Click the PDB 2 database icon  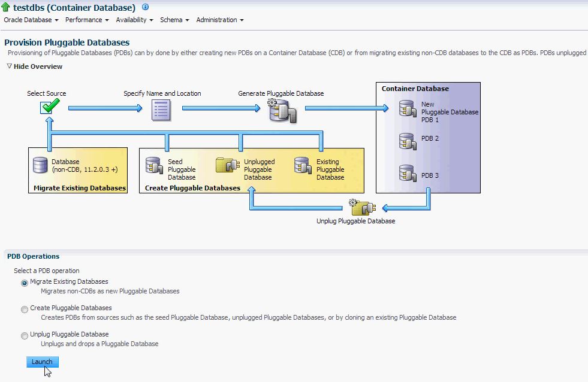[x=408, y=141]
